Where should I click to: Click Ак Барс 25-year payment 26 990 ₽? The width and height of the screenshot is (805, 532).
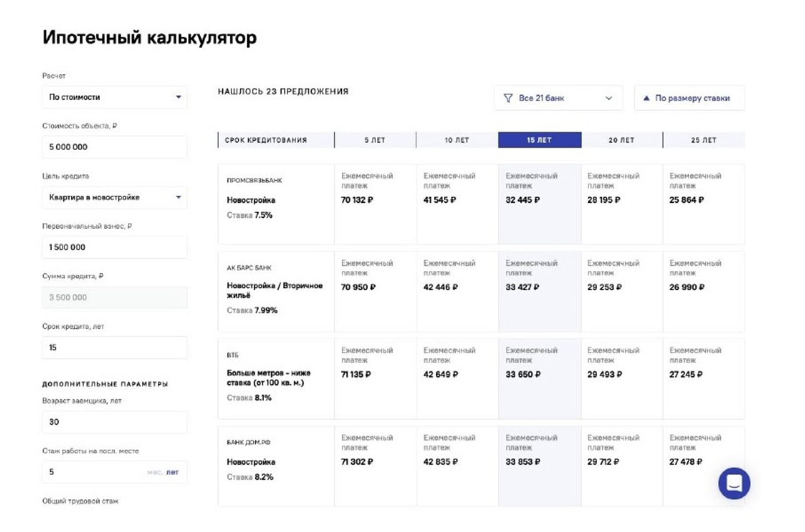pyautogui.click(x=687, y=287)
